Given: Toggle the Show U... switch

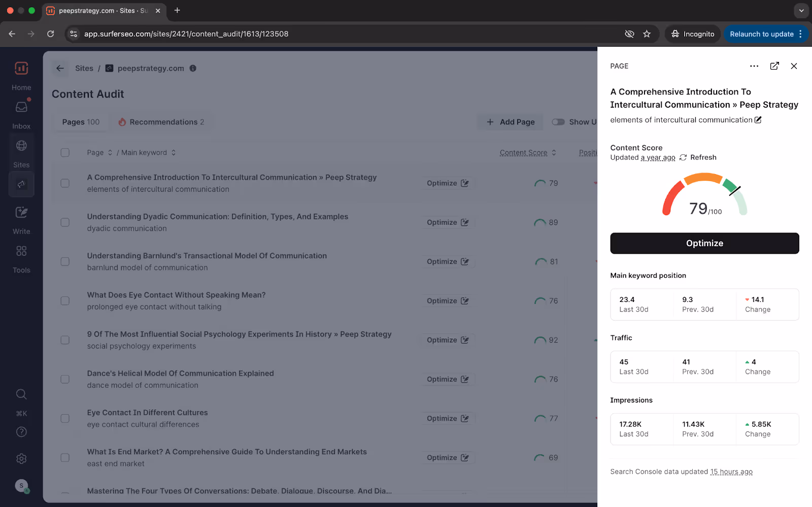Looking at the screenshot, I should pyautogui.click(x=558, y=122).
